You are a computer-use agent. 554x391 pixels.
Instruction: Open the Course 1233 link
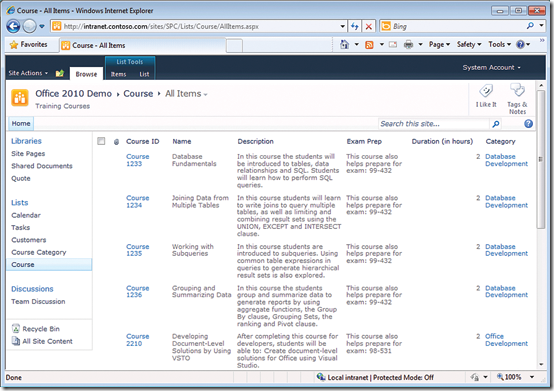point(137,160)
